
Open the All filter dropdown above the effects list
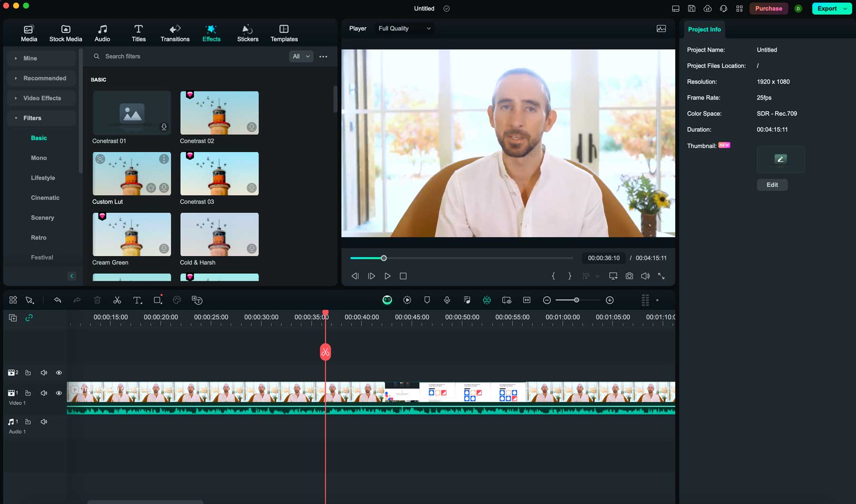tap(301, 56)
